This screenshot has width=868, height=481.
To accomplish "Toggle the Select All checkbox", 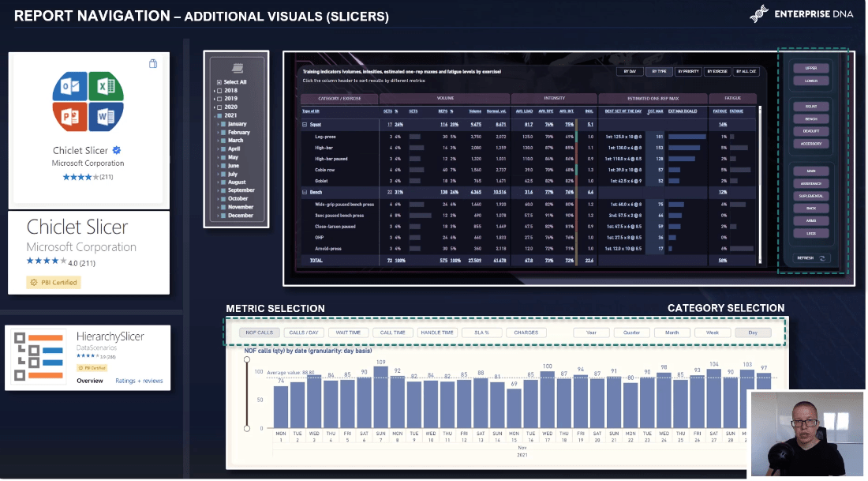I will coord(219,82).
